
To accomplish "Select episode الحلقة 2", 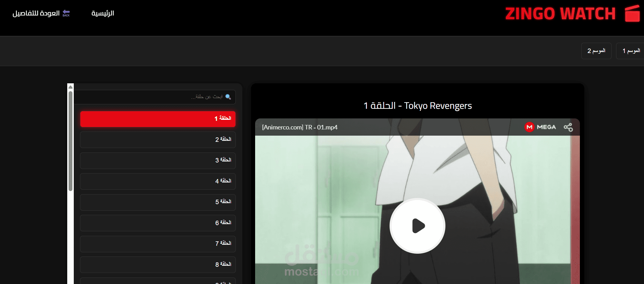I will (158, 140).
